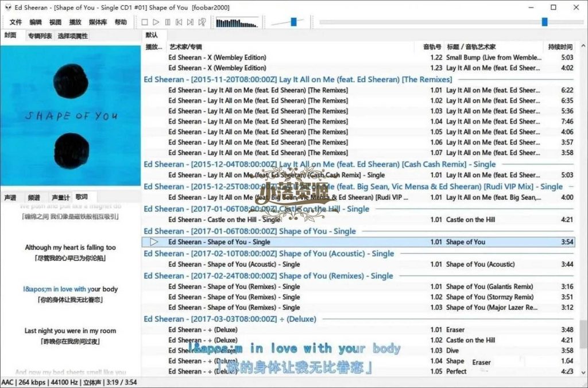
Task: Select Castle on the Hill - Single track
Action: point(358,220)
